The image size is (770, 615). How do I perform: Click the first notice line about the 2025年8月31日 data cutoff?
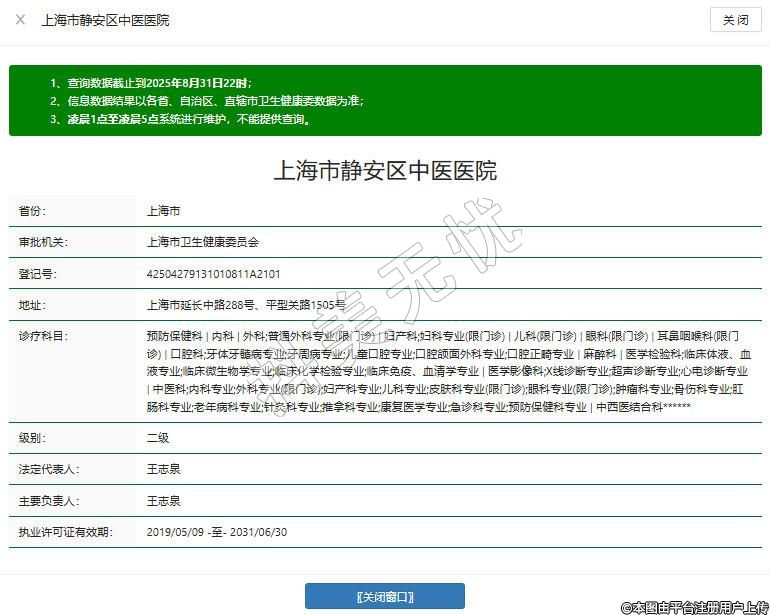(x=150, y=83)
